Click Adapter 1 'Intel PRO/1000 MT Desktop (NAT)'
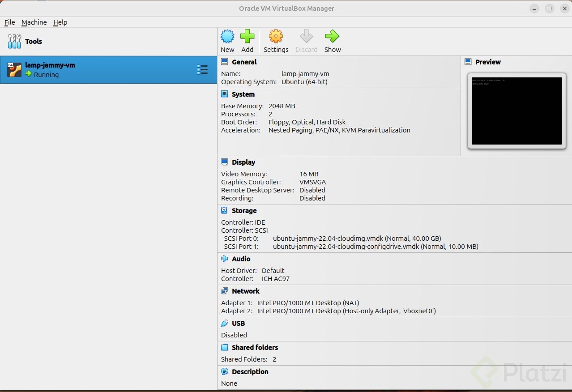Viewport: 572px width, 392px height. [x=308, y=303]
